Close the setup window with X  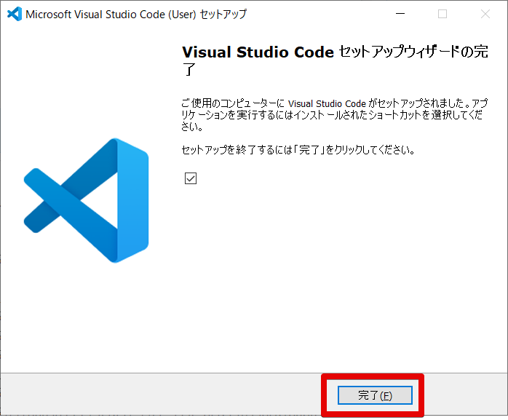coord(484,14)
